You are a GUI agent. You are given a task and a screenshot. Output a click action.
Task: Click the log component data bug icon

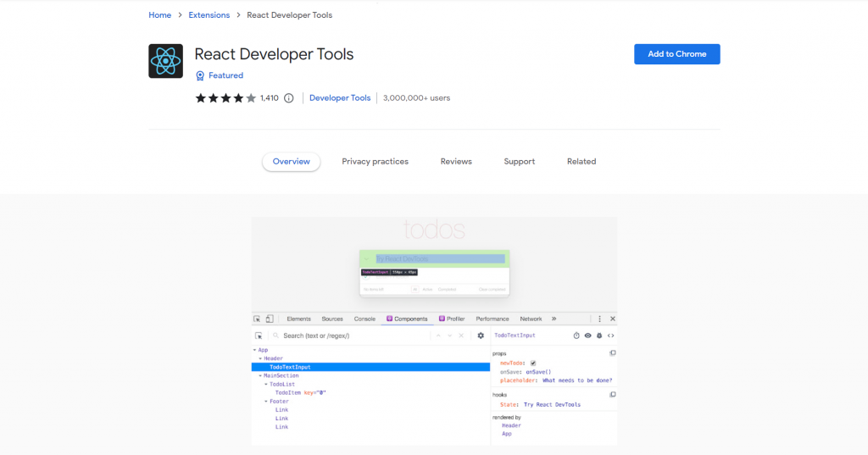(x=599, y=336)
